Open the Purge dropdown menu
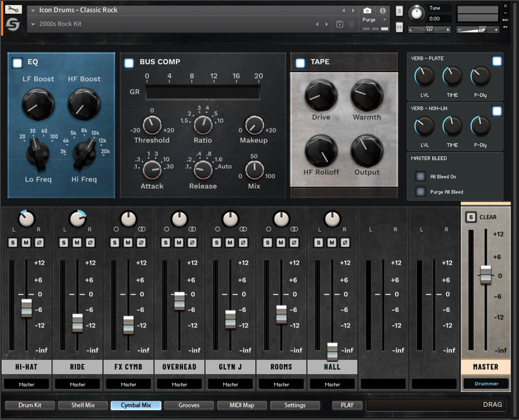The image size is (519, 420). pyautogui.click(x=385, y=20)
